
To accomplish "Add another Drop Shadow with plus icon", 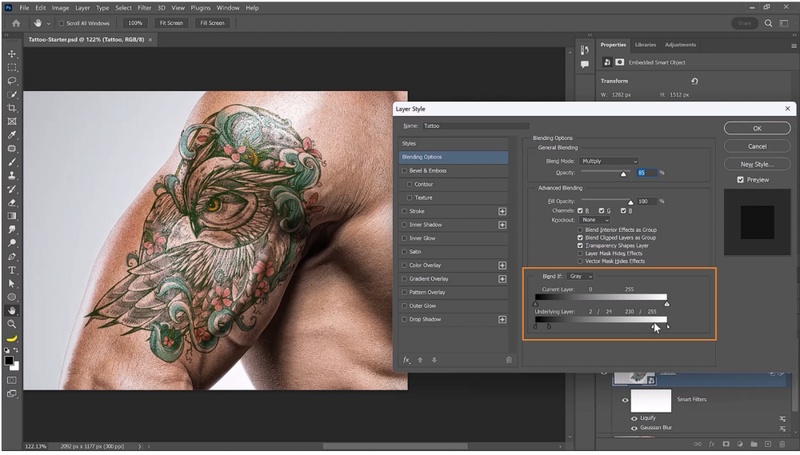I will coord(502,319).
